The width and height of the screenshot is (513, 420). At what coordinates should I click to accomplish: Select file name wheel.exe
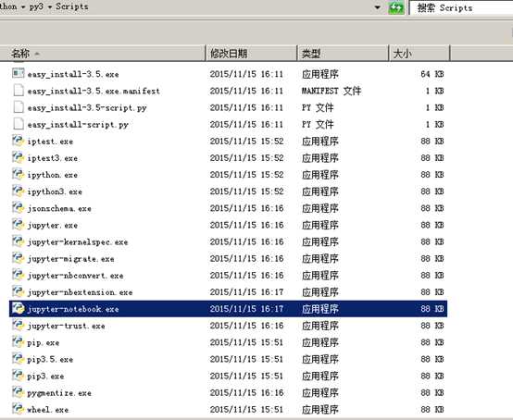point(48,410)
